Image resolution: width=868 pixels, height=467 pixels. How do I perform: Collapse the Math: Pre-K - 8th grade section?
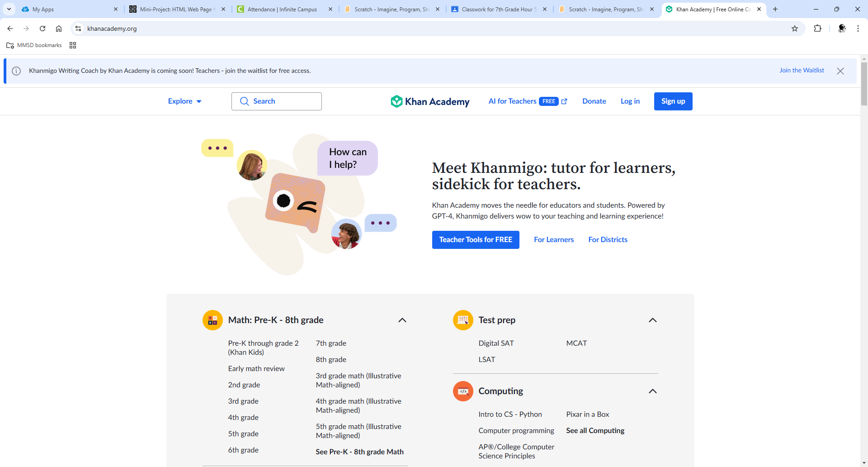(402, 320)
